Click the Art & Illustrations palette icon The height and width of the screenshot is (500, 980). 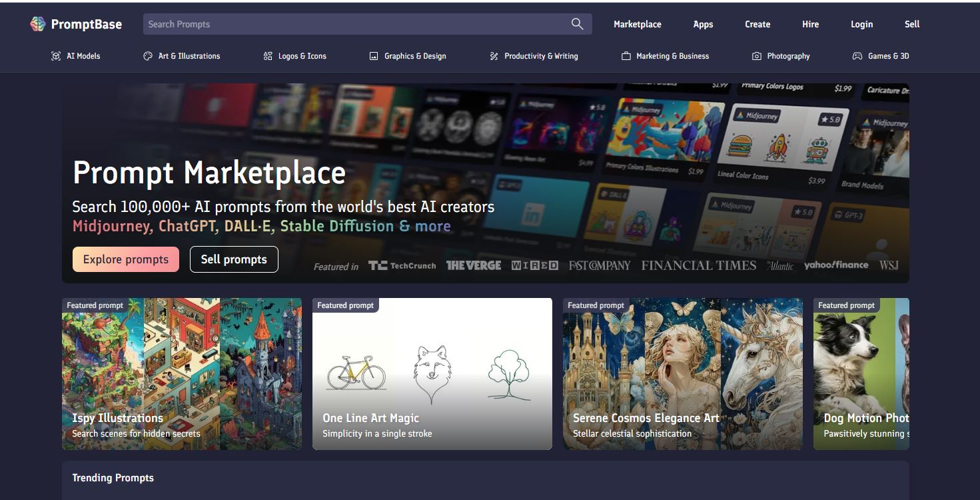[x=148, y=56]
